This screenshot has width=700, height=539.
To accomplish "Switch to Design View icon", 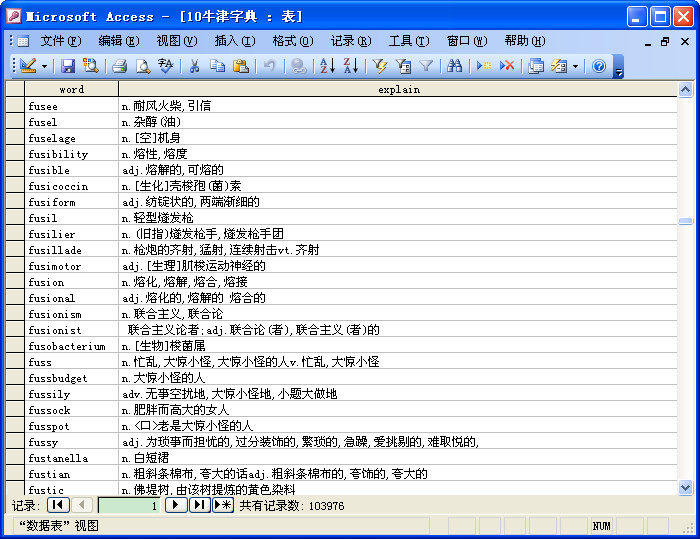I will (28, 66).
